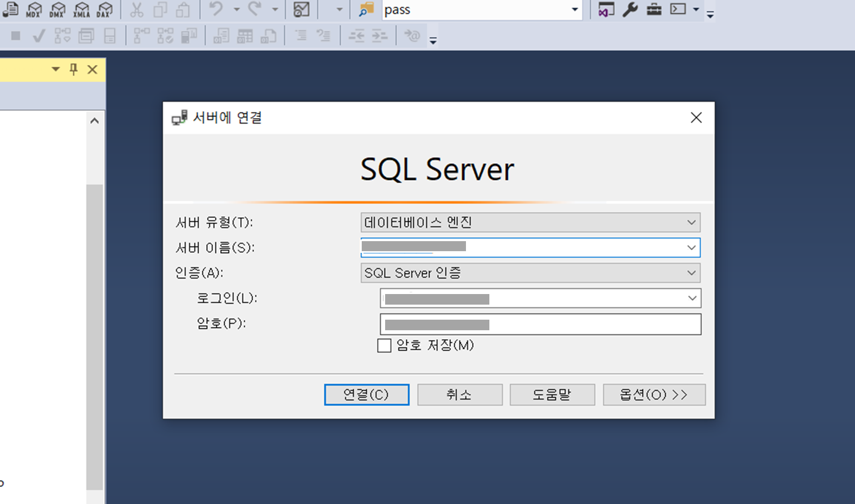855x504 pixels.
Task: Click the Find in Files folder icon
Action: pos(366,9)
